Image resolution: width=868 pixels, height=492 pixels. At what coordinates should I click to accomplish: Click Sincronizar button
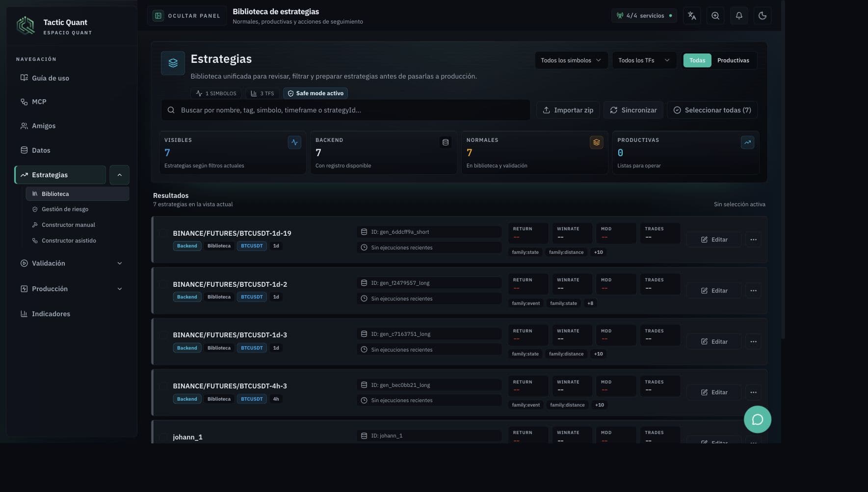[x=633, y=110]
